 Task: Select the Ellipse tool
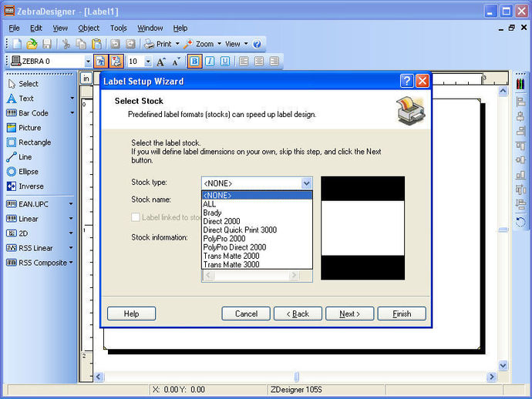[22, 172]
